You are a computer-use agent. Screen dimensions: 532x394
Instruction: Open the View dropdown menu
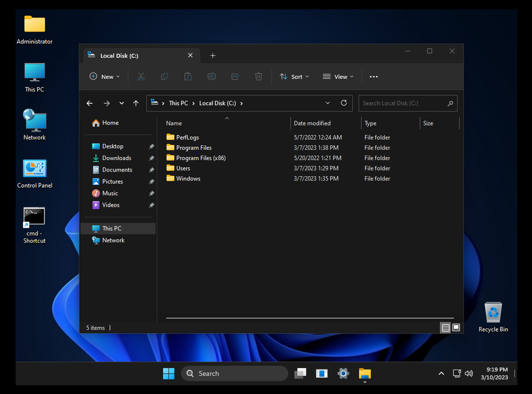click(x=338, y=76)
